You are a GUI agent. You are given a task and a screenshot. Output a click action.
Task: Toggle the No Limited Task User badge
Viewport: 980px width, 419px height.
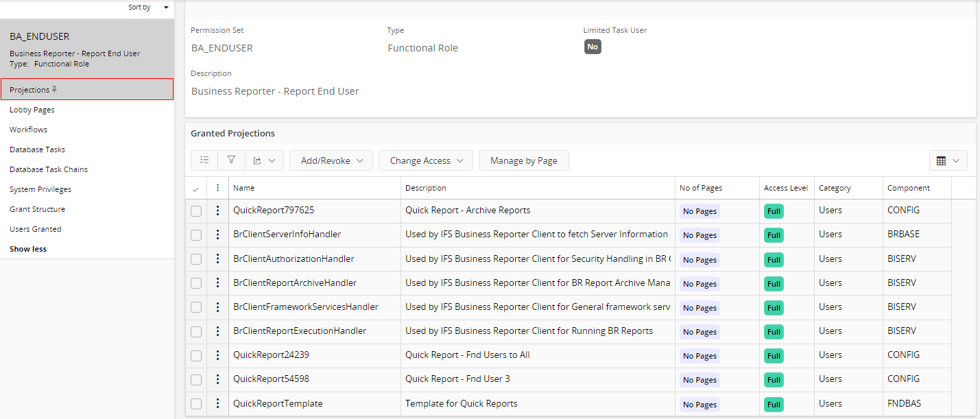(593, 47)
